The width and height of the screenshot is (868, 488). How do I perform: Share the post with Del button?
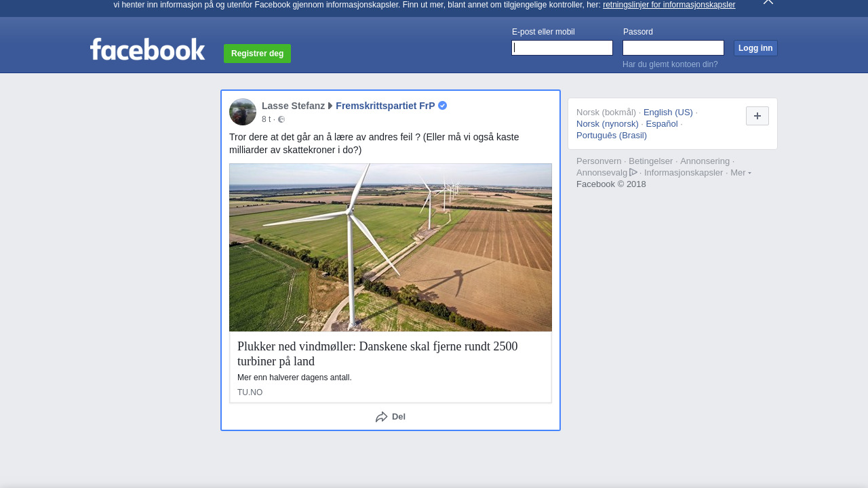point(391,417)
